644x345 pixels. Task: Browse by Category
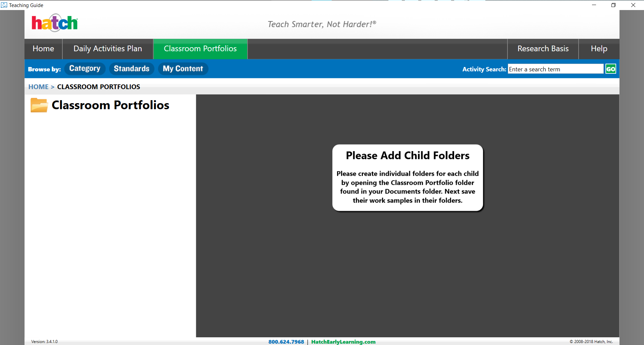pyautogui.click(x=85, y=69)
